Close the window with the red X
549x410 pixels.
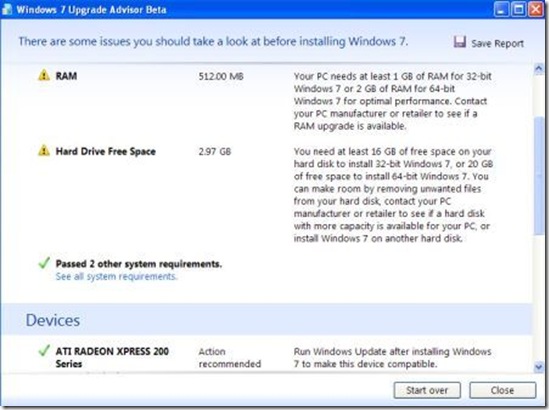[x=536, y=9]
